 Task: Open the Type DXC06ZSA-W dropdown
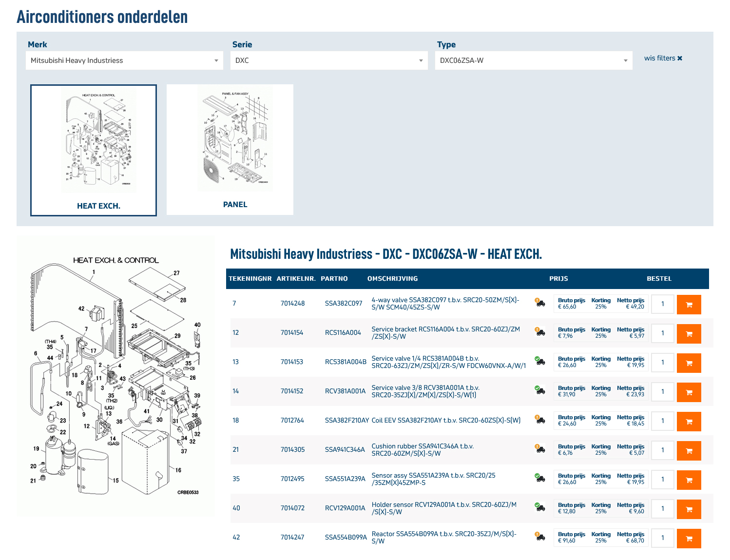click(x=534, y=60)
